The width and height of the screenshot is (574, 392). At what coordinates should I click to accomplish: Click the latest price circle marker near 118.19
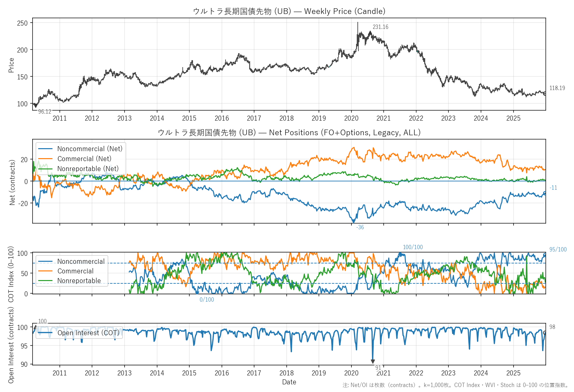[x=545, y=94]
